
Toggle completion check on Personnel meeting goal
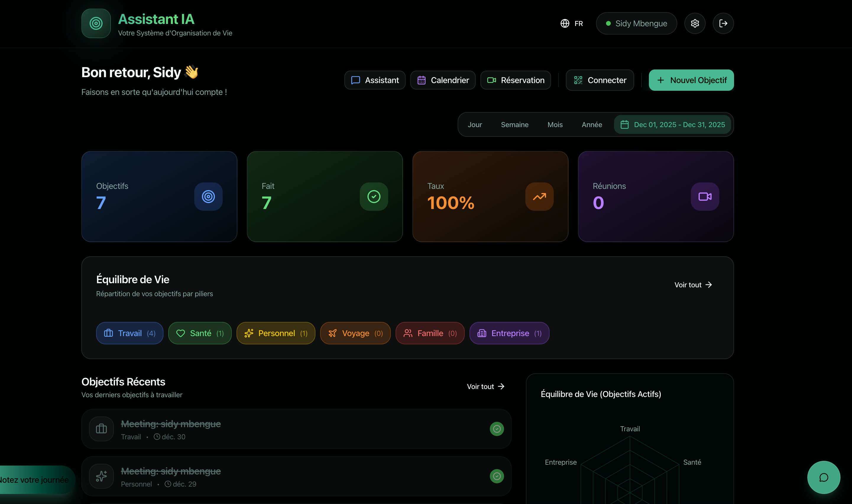pyautogui.click(x=496, y=476)
